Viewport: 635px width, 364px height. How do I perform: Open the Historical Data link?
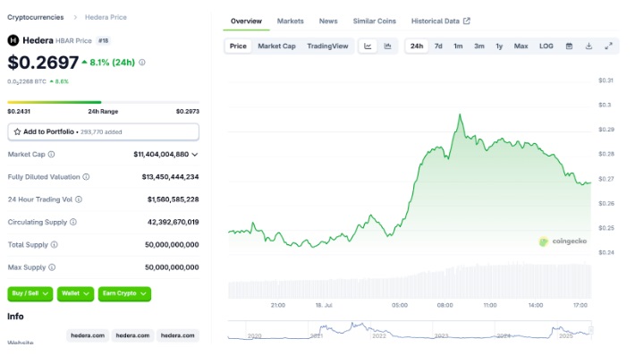tap(440, 21)
